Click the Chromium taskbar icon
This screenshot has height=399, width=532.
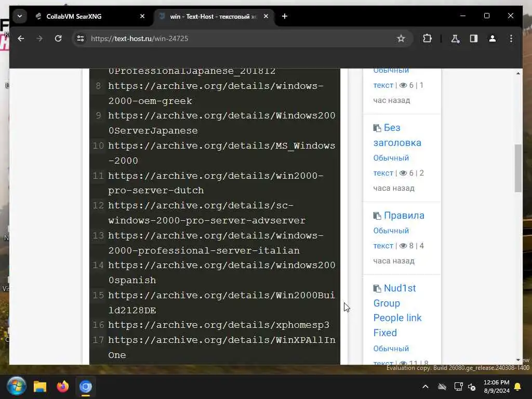pyautogui.click(x=86, y=387)
